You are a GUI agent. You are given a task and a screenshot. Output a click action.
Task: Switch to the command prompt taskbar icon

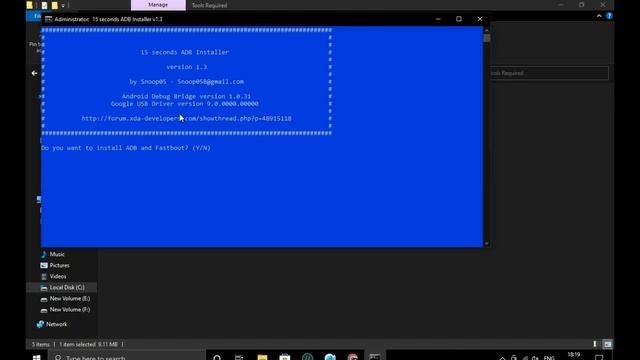[375, 357]
